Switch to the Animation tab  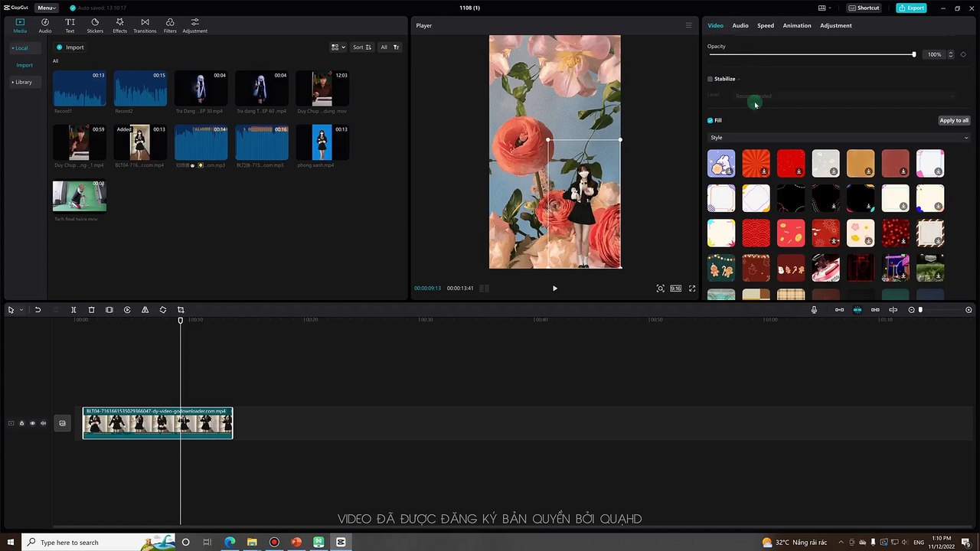[x=797, y=25]
